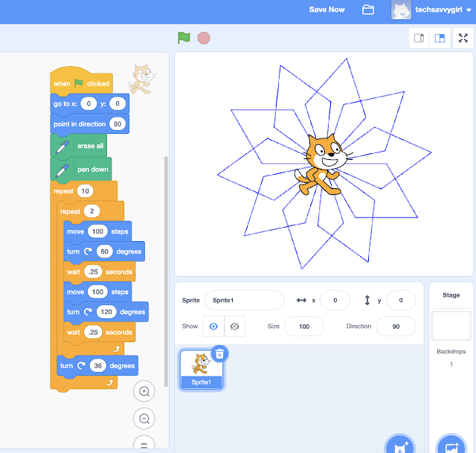The width and height of the screenshot is (476, 453).
Task: Click 36 in turn degrees block
Action: (97, 365)
